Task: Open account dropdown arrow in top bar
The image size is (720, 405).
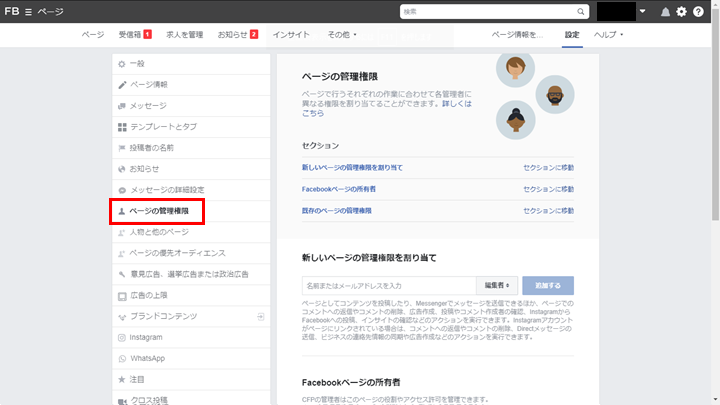Action: pos(642,11)
